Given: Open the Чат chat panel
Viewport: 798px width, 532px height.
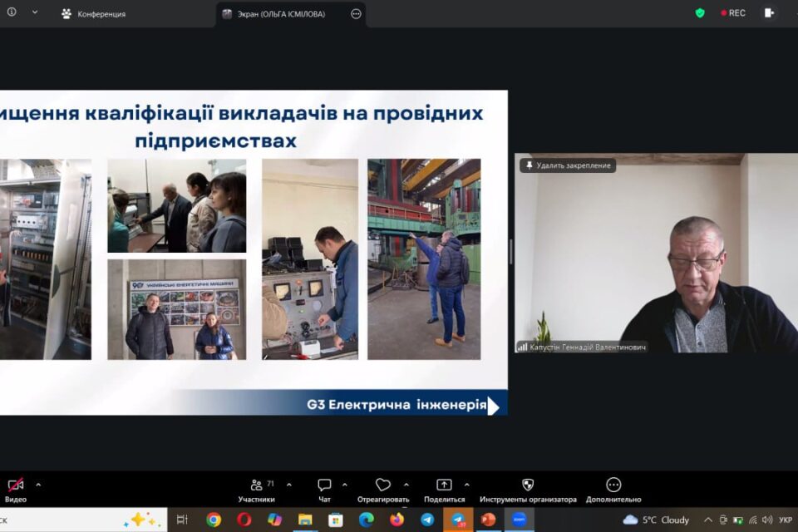Looking at the screenshot, I should click(x=324, y=490).
